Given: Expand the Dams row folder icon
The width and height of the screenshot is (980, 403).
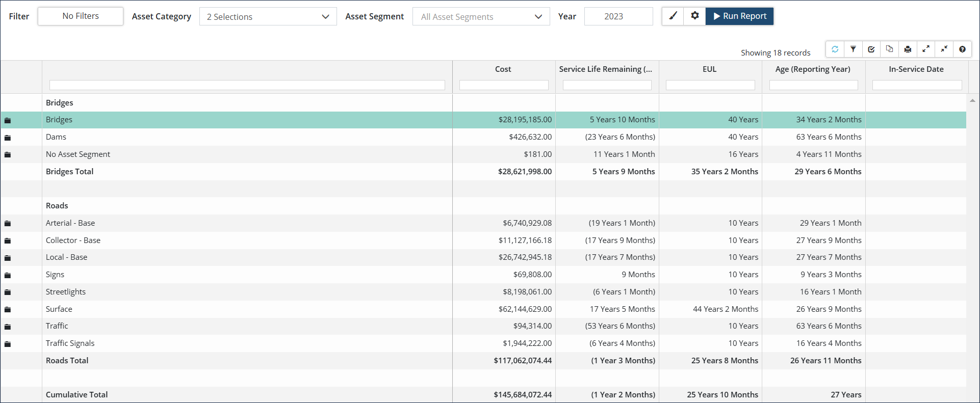Looking at the screenshot, I should (8, 138).
